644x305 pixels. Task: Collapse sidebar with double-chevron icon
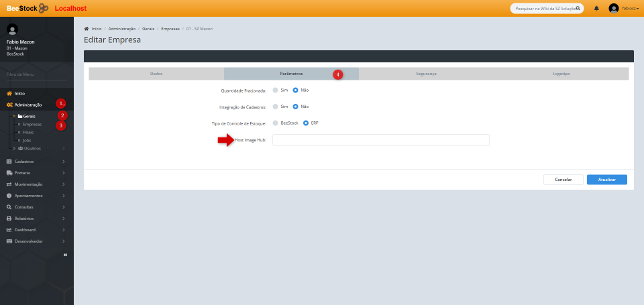(x=65, y=255)
